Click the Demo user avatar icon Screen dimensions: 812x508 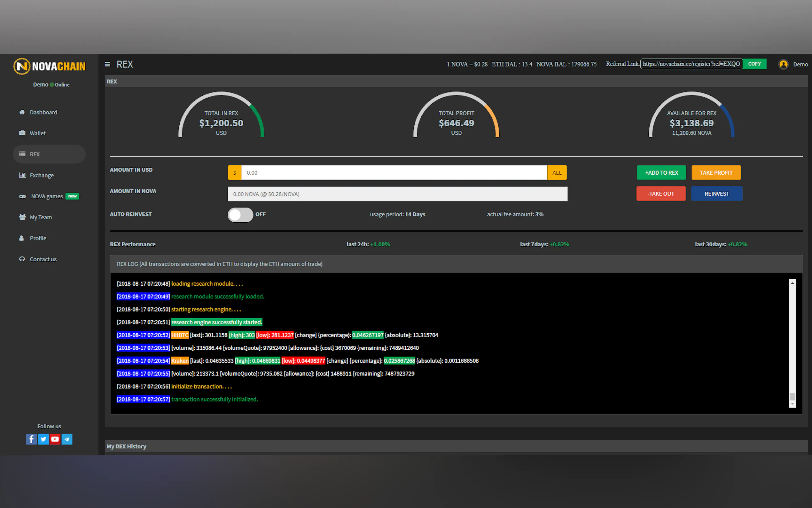tap(783, 64)
